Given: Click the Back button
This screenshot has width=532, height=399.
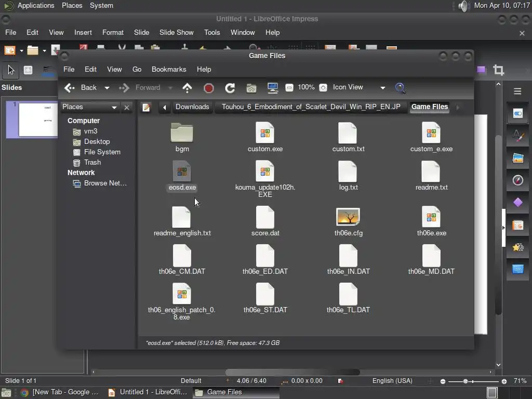Looking at the screenshot, I should point(82,88).
